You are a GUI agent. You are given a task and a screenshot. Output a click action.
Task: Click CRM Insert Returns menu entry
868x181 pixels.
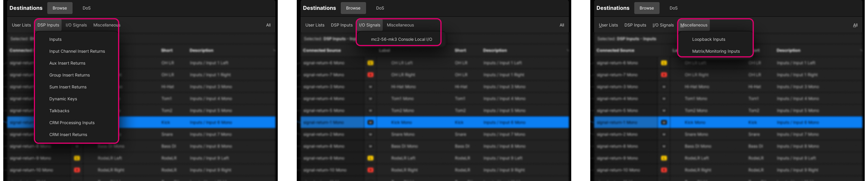68,135
